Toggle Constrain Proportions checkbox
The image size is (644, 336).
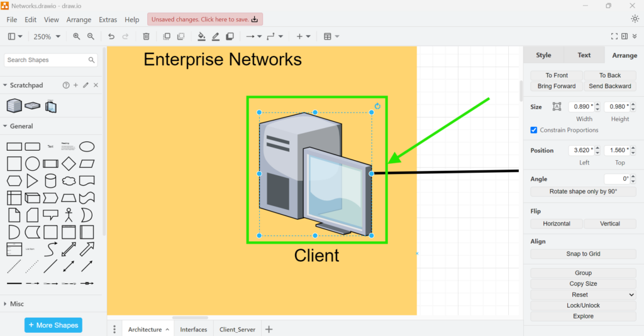coord(533,130)
